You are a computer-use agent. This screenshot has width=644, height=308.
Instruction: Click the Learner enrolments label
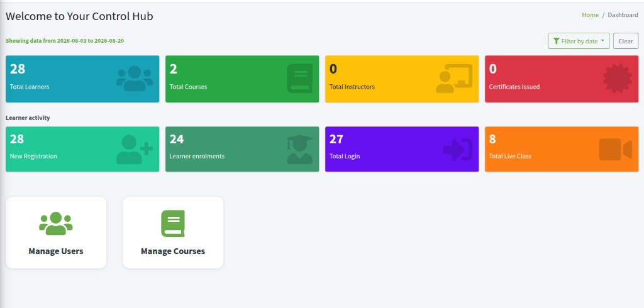coord(197,156)
